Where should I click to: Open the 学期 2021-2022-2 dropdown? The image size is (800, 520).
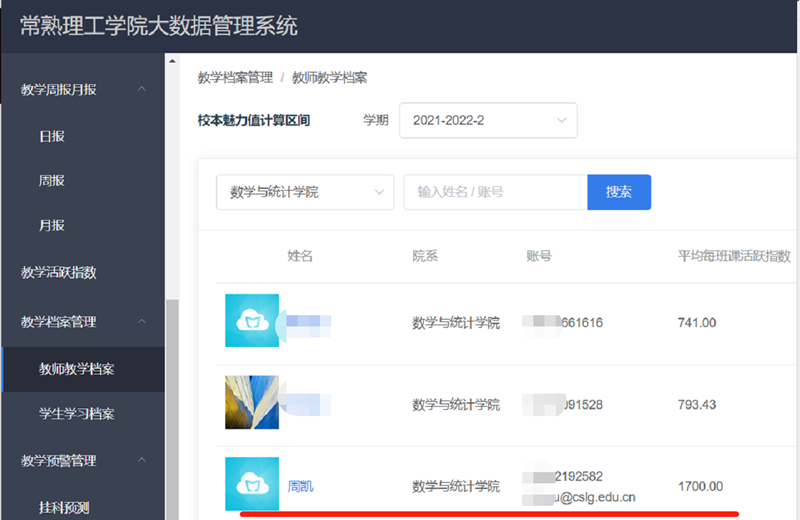pyautogui.click(x=488, y=120)
